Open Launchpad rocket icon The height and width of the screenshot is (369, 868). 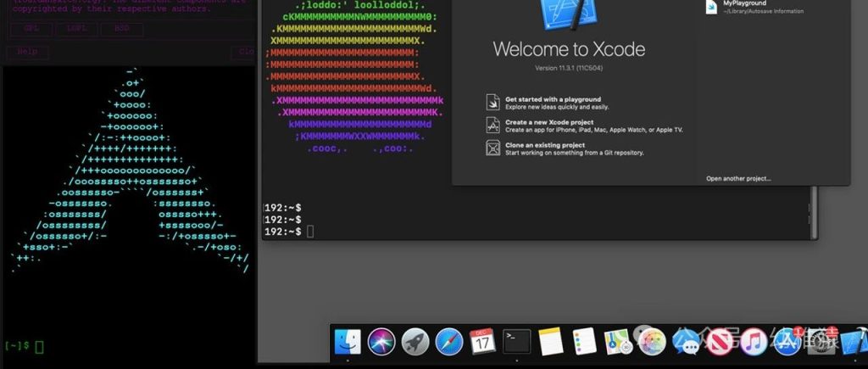415,342
